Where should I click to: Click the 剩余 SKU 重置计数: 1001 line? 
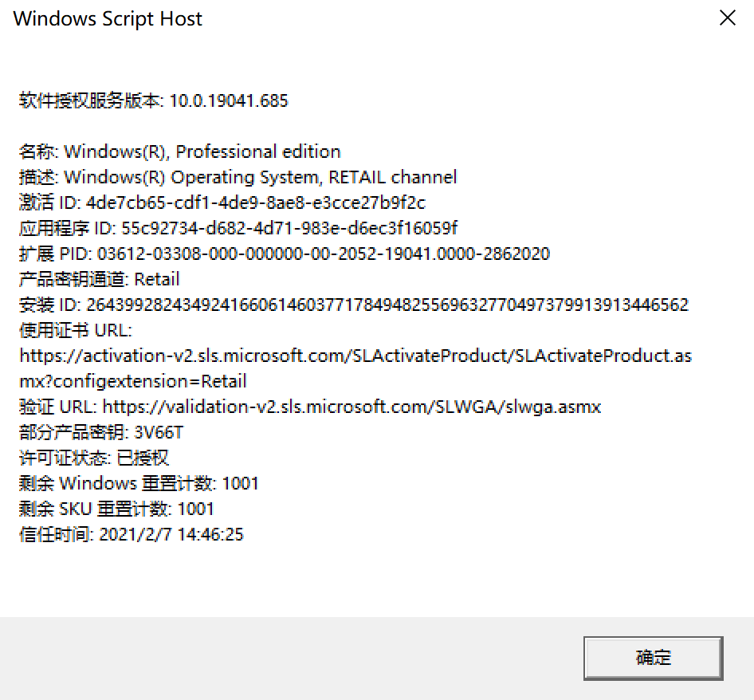(x=116, y=509)
